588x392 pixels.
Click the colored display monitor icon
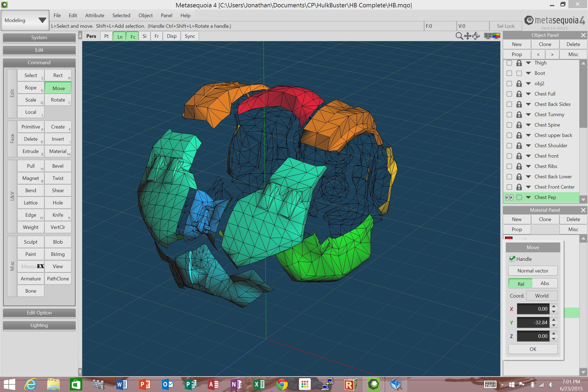(496, 36)
